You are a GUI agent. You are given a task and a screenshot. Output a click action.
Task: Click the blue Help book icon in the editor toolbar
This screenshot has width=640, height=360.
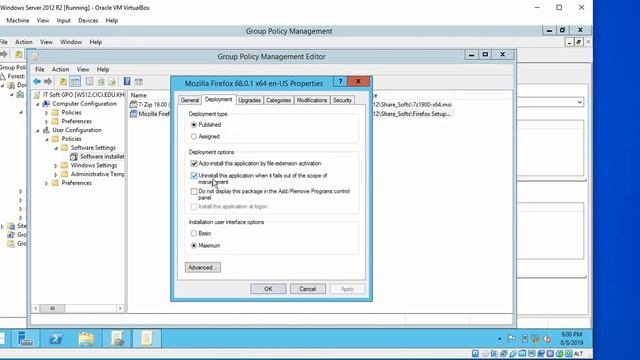127,81
